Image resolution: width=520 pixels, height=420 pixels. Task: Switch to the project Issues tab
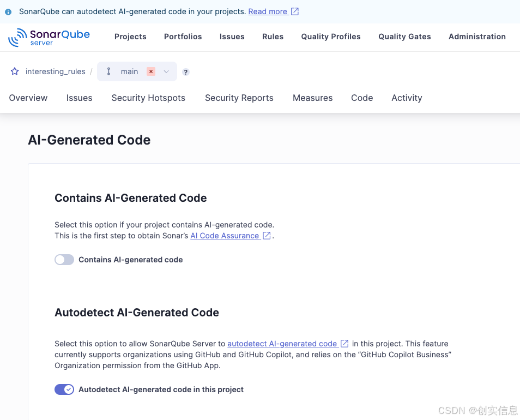(79, 98)
